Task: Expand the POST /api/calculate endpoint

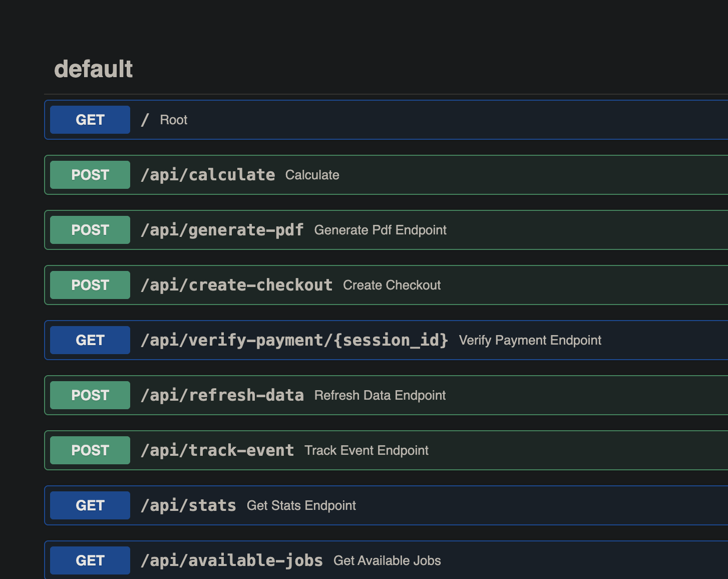Action: coord(350,174)
